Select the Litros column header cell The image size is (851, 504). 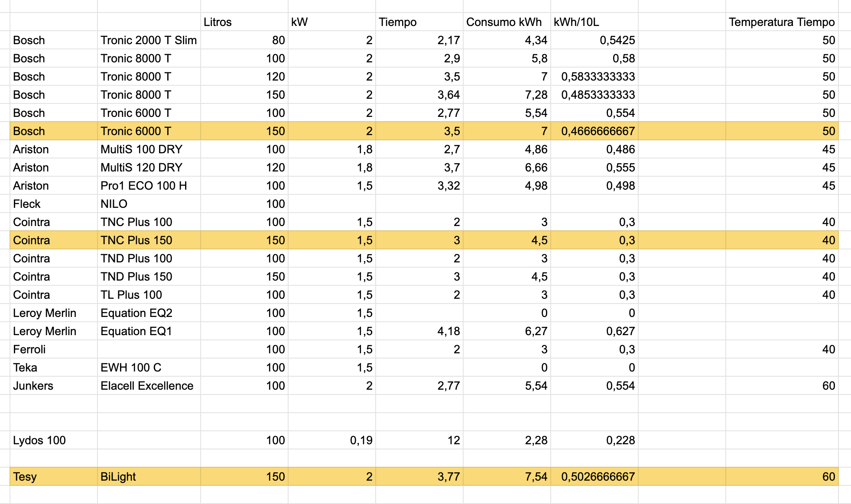(x=244, y=22)
